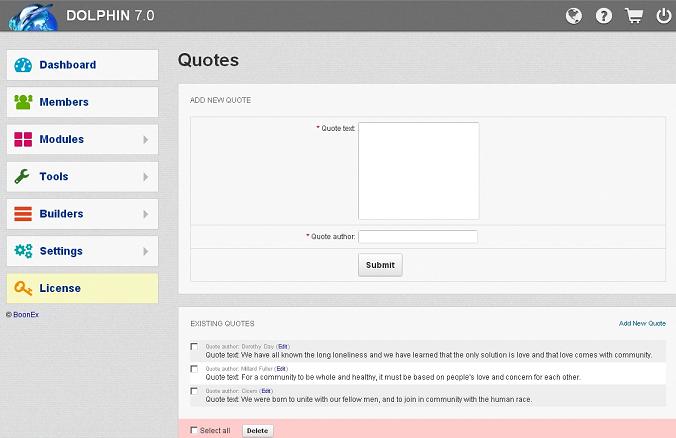This screenshot has height=438, width=676.
Task: Expand the Settings submenu arrow
Action: coord(146,251)
